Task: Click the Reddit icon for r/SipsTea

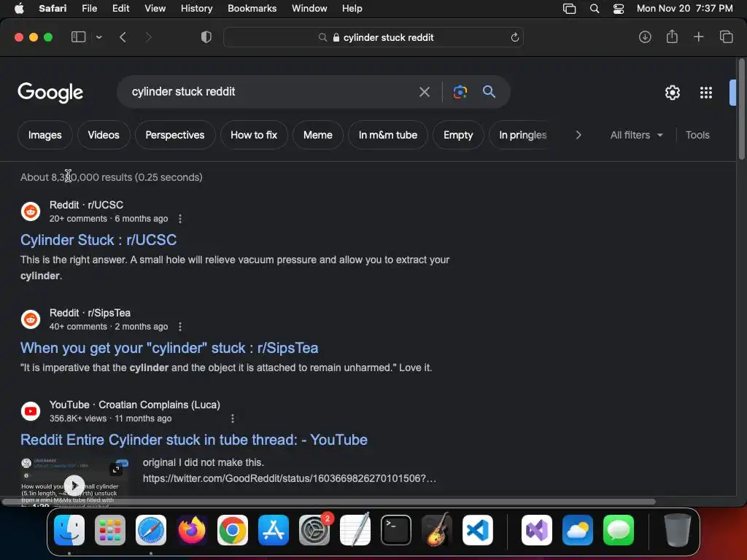Action: pos(31,319)
